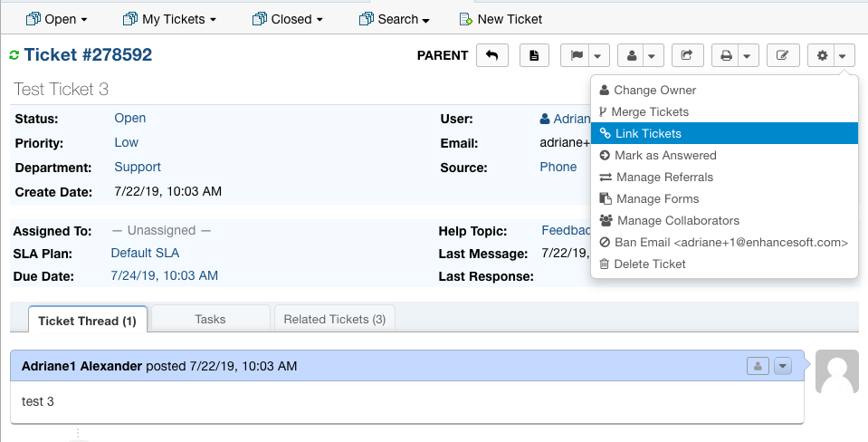Click the document note icon in ticket toolbar
This screenshot has height=442, width=868.
pyautogui.click(x=534, y=56)
